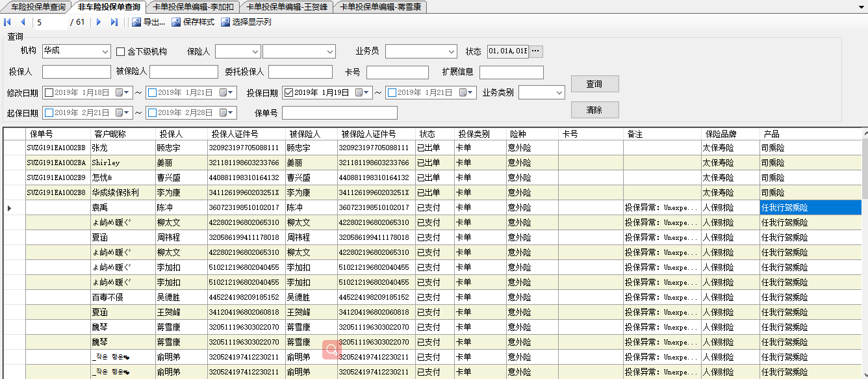Image resolution: width=868 pixels, height=379 pixels.
Task: Expand the 业务类别 combo box
Action: [x=559, y=93]
